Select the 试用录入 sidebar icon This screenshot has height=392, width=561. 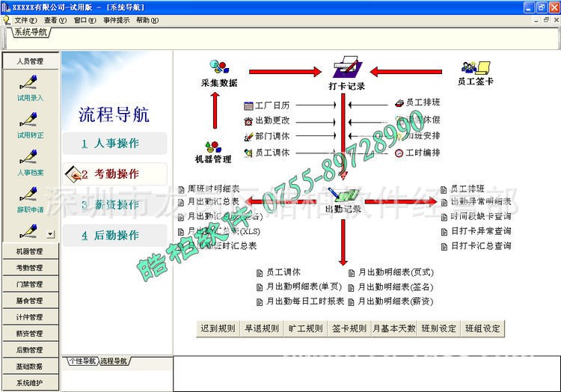pos(30,84)
